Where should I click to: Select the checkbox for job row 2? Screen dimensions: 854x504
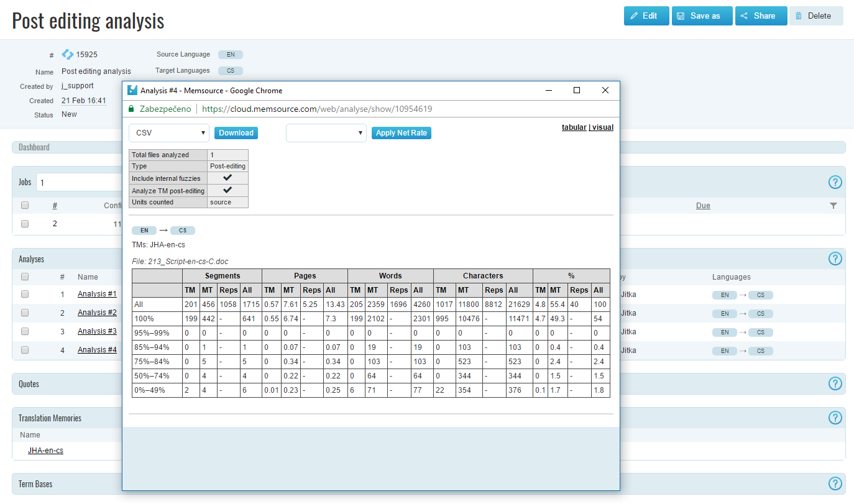[x=24, y=223]
